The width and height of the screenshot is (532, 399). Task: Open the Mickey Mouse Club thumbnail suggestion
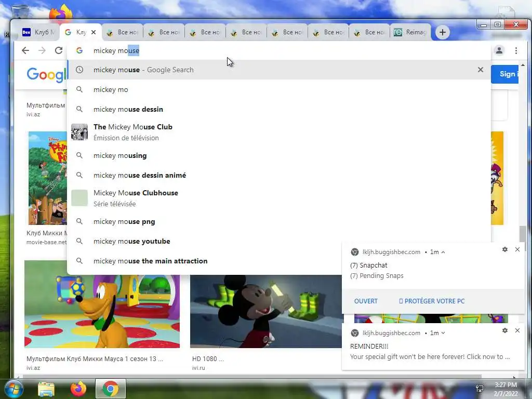(x=79, y=132)
